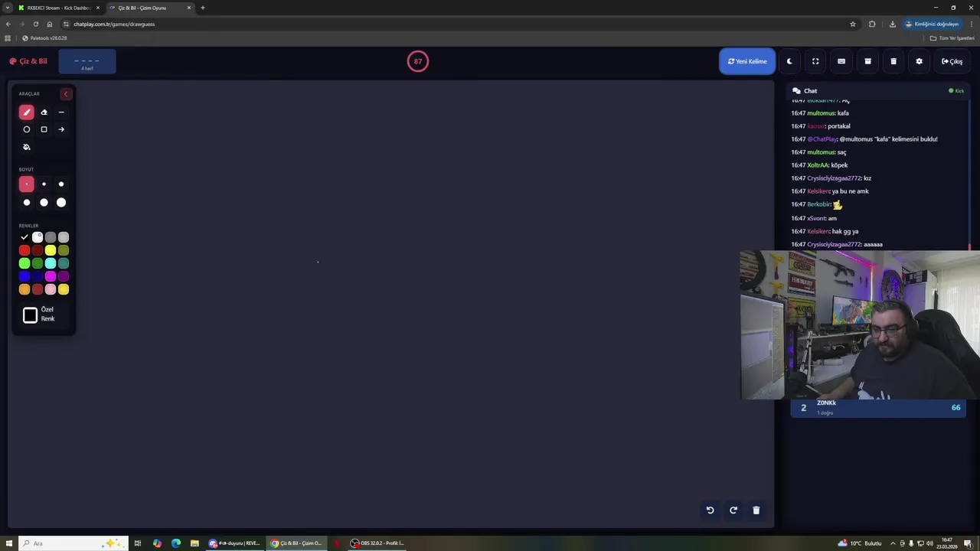Screen dimensions: 980x551
Task: Select the circle shape tool
Action: point(27,129)
